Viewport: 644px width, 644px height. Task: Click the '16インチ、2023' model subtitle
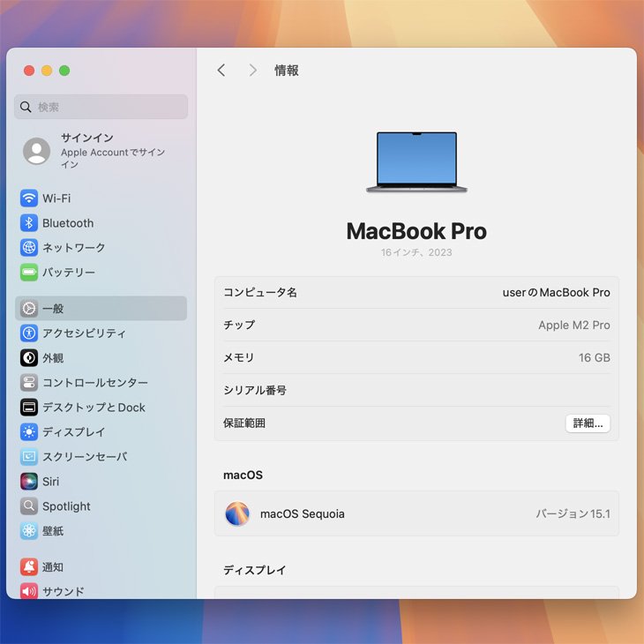pos(416,252)
